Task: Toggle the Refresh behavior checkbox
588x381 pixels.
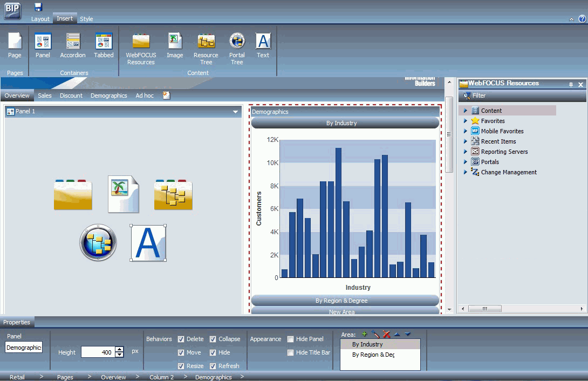Action: click(213, 366)
